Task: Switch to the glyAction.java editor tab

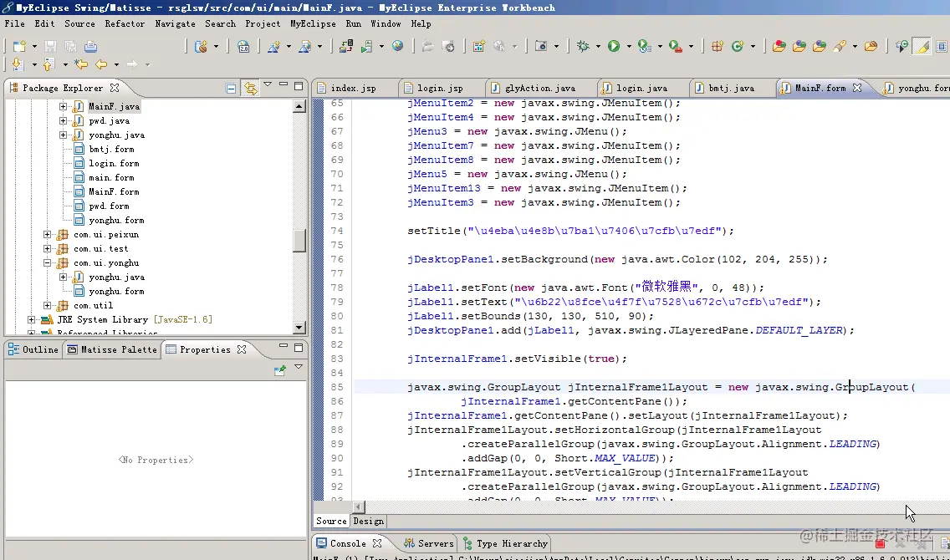Action: [x=539, y=88]
